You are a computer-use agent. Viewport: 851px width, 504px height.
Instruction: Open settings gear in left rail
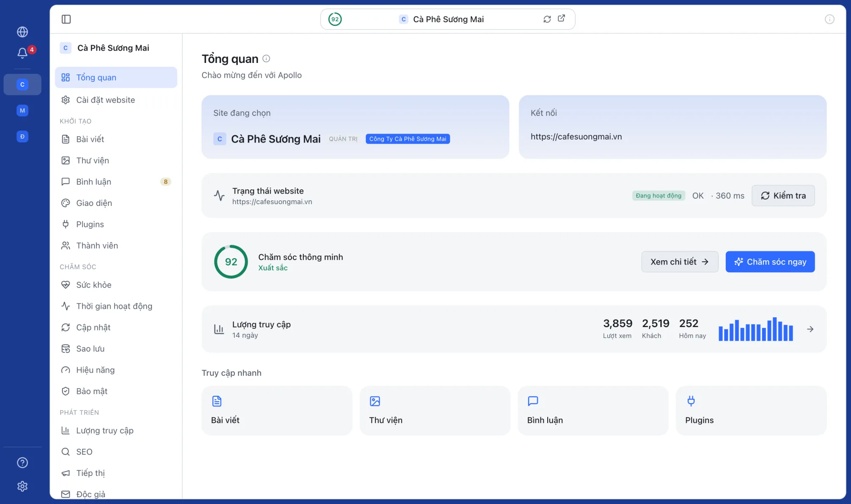coord(23,486)
